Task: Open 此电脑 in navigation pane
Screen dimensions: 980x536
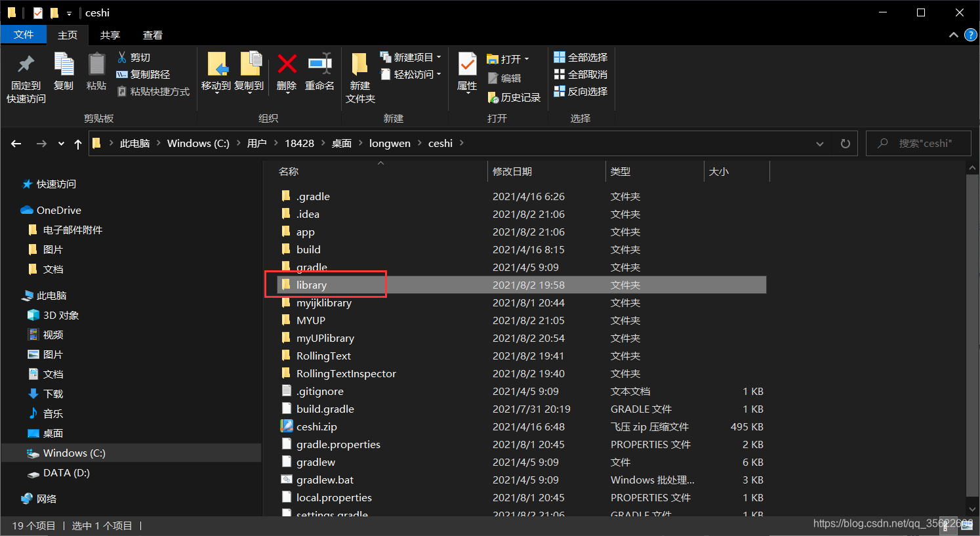Action: (45, 296)
